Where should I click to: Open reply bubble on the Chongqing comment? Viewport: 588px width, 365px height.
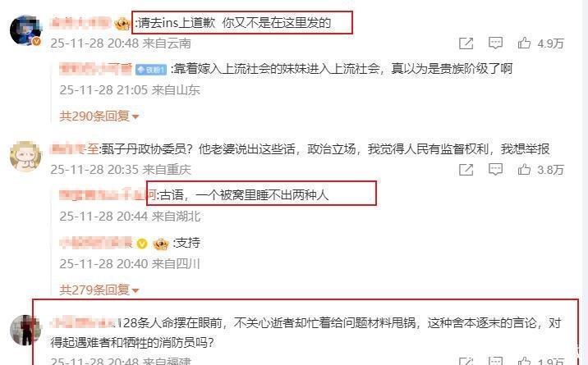click(495, 170)
